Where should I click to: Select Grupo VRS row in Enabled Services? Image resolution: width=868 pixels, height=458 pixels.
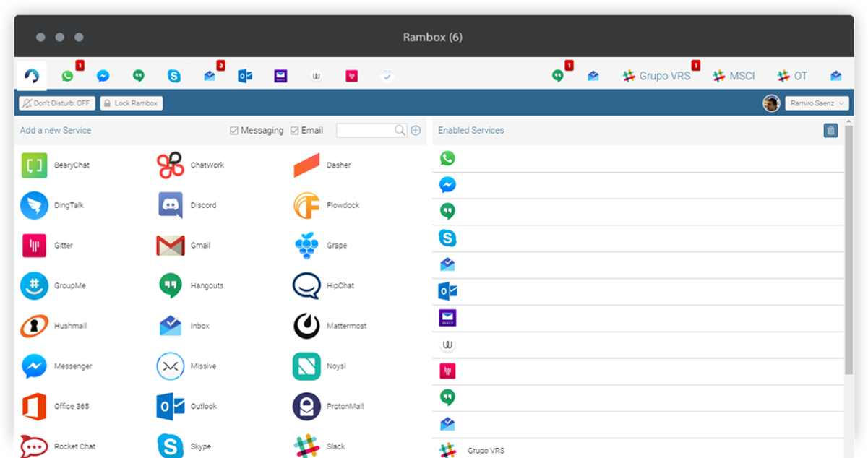(638, 449)
